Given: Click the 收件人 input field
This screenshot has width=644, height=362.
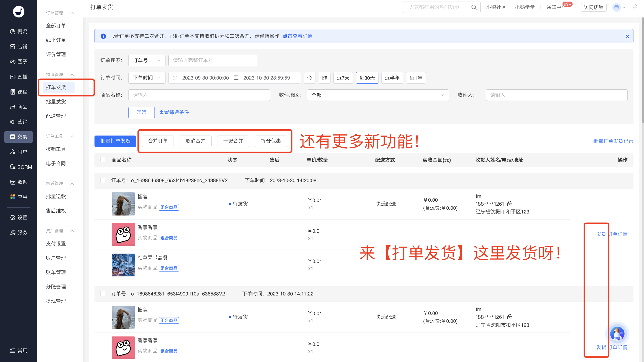Looking at the screenshot, I should point(556,95).
